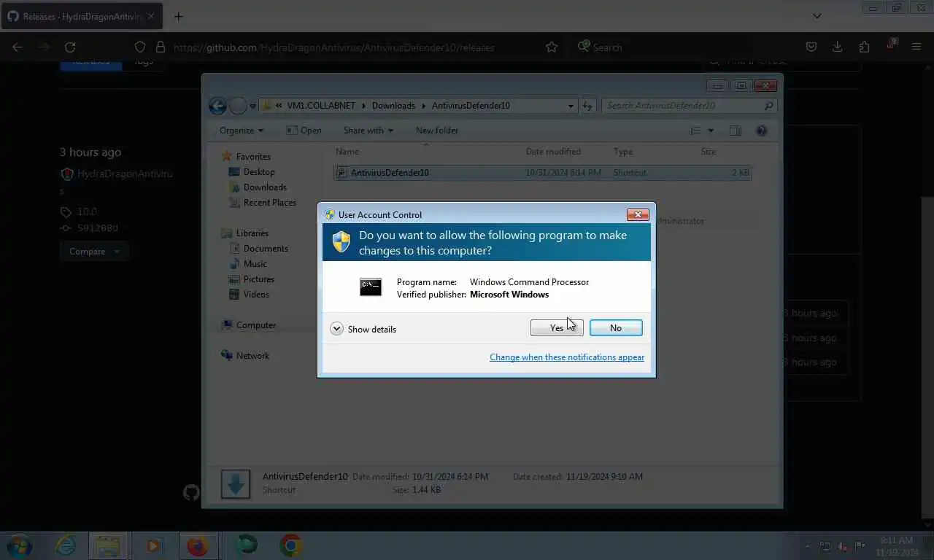
Task: Open recent locations dropdown near Explorer nav arrows
Action: [x=252, y=106]
